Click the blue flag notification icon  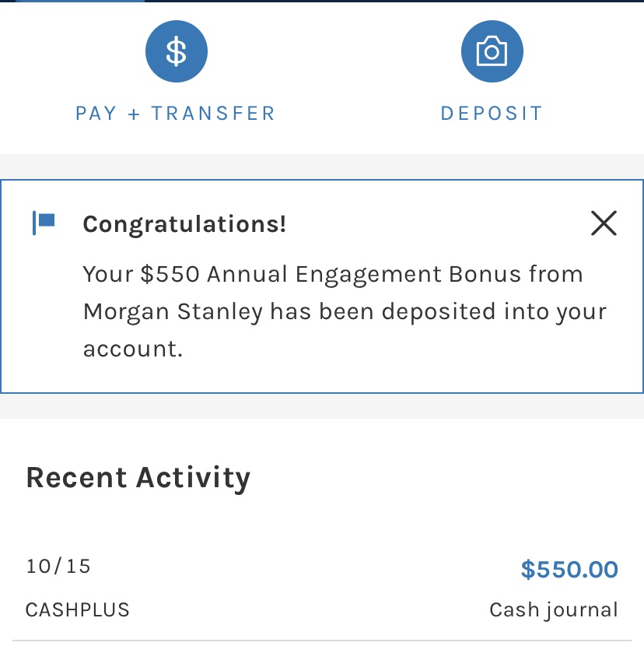44,223
